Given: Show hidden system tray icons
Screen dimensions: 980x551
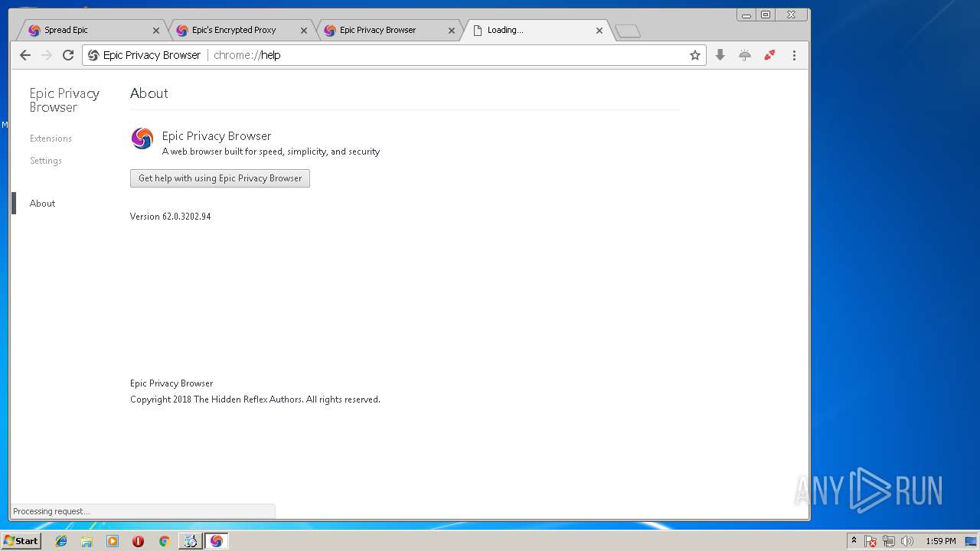Looking at the screenshot, I should pos(854,541).
